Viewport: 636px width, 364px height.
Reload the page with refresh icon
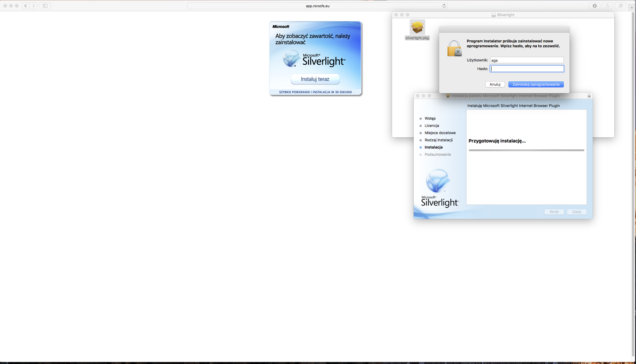[x=444, y=6]
